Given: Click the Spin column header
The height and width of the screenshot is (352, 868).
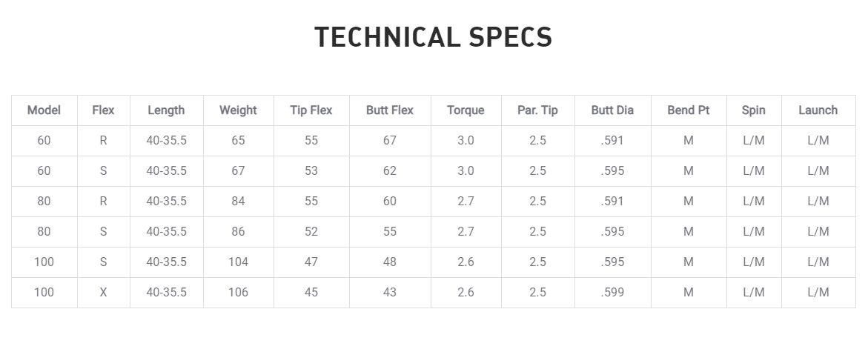Looking at the screenshot, I should (753, 110).
